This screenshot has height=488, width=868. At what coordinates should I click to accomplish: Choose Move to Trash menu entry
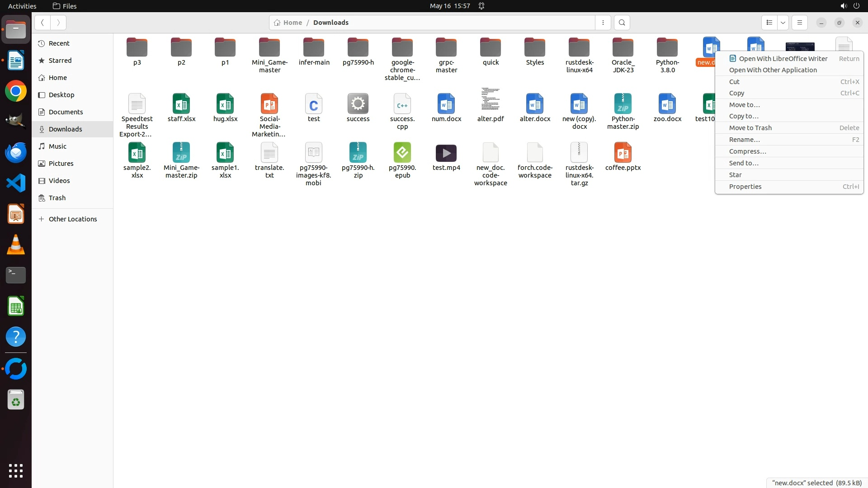coord(750,128)
